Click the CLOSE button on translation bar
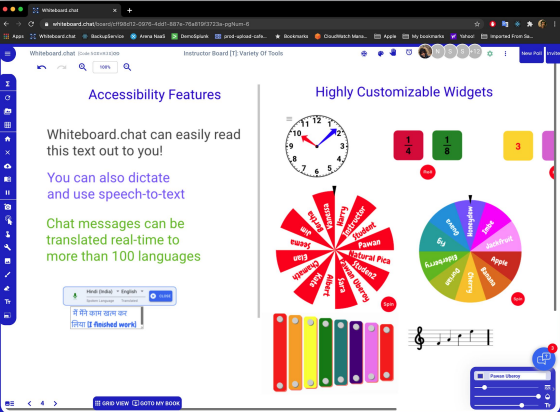 [161, 296]
